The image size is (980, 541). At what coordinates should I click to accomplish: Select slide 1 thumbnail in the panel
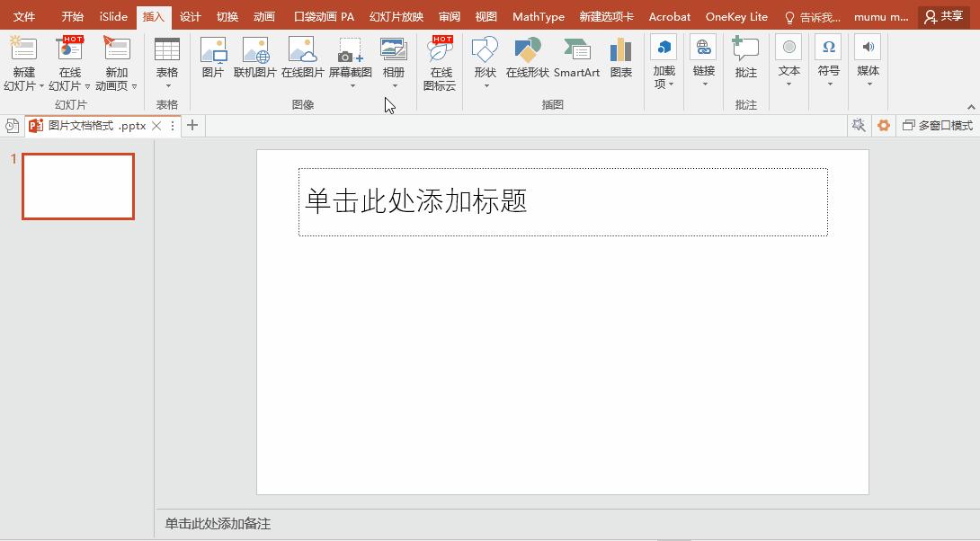point(77,186)
